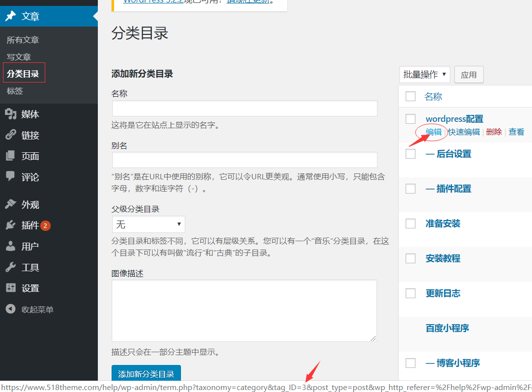Click 删除 link under wordpress配置
This screenshot has height=392, width=532.
(x=494, y=132)
